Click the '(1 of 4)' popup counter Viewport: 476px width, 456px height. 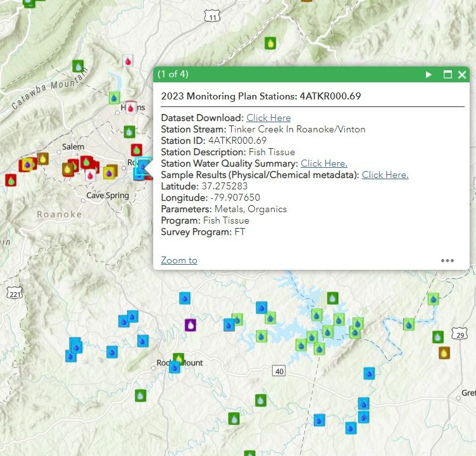pos(173,74)
